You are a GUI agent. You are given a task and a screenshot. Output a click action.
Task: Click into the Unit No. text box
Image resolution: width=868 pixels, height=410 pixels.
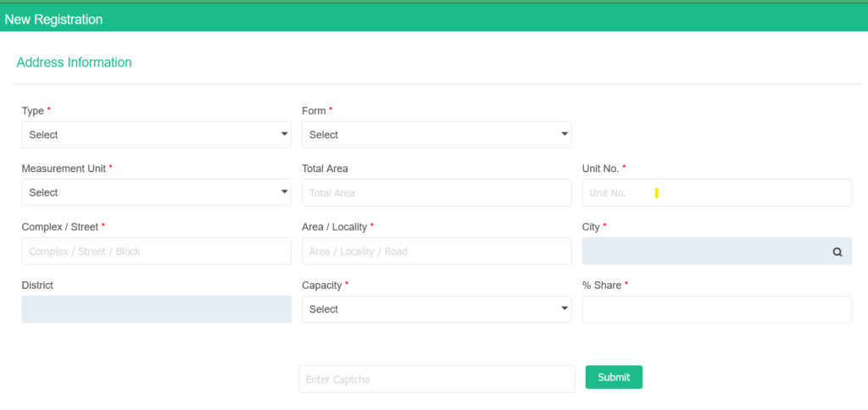[x=716, y=192]
